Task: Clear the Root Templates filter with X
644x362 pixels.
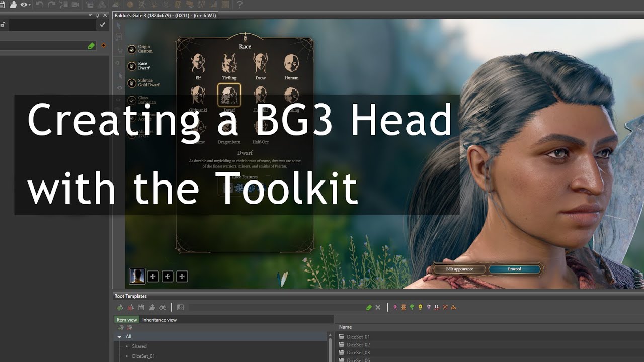Action: (378, 307)
